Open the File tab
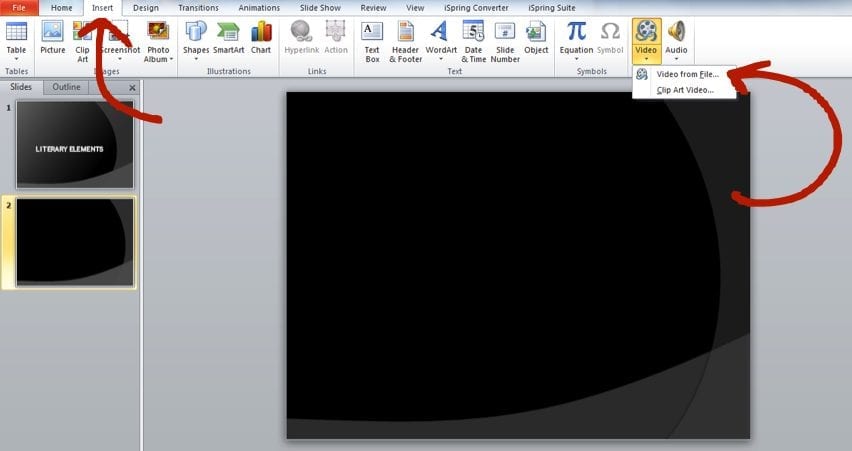This screenshot has width=852, height=451. pos(19,8)
